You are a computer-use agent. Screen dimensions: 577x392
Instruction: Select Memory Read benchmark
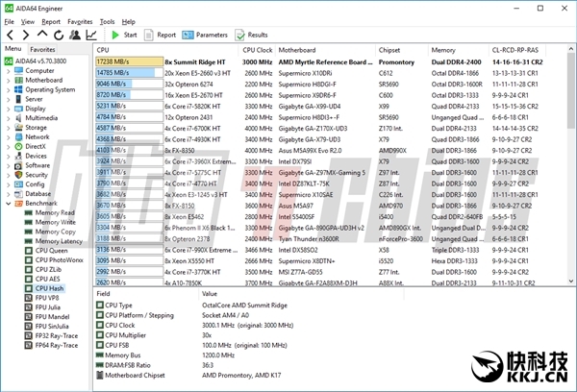54,213
